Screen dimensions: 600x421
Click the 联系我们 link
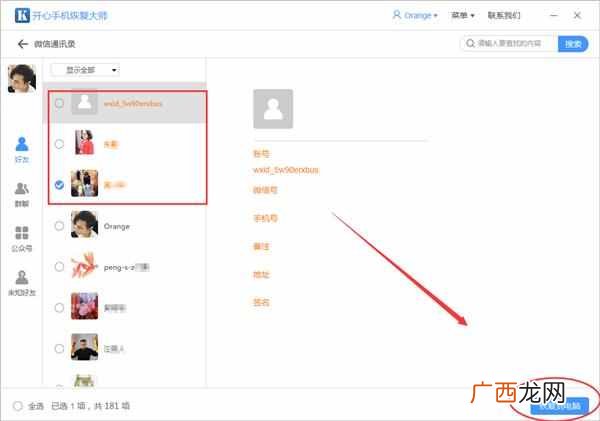(x=504, y=15)
